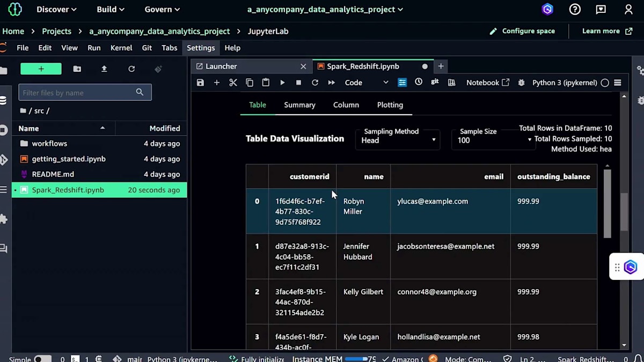644x362 pixels.
Task: Expand the Build dropdown
Action: coord(111,9)
